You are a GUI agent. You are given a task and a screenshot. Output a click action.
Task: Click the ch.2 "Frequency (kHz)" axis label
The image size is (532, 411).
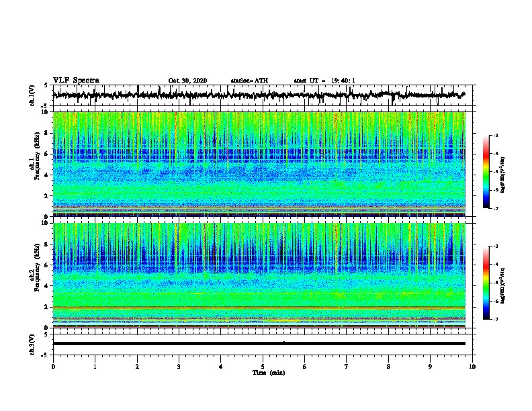coord(37,267)
